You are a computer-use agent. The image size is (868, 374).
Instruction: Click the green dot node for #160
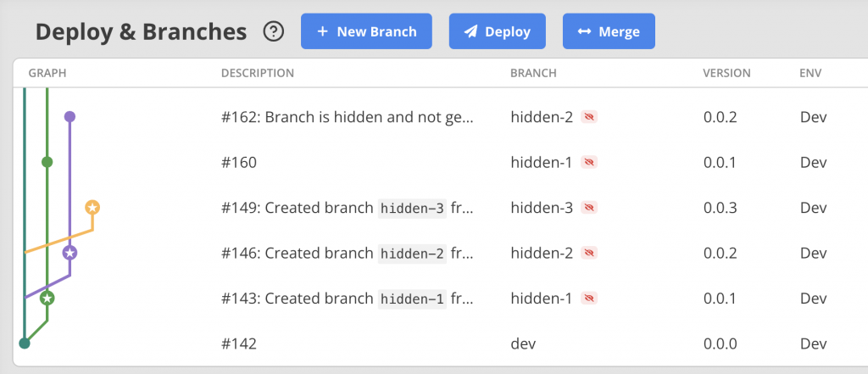[47, 161]
